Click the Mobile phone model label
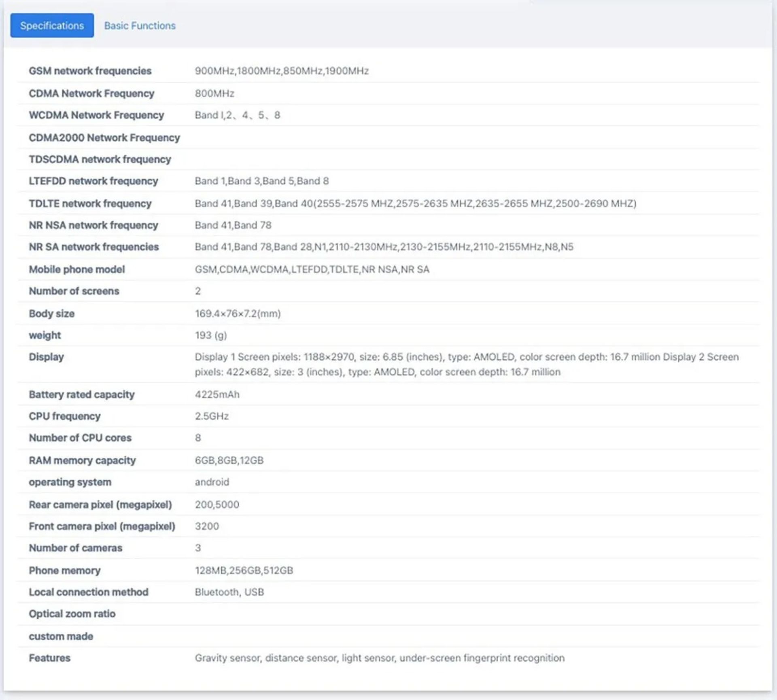The width and height of the screenshot is (777, 700). [x=76, y=269]
